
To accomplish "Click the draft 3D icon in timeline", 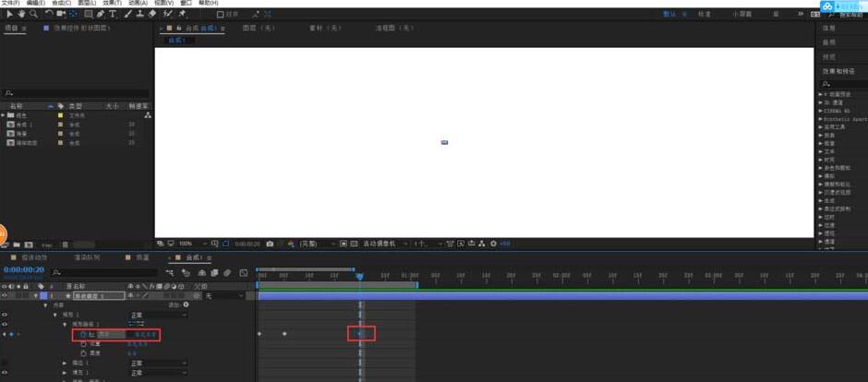I will 186,272.
